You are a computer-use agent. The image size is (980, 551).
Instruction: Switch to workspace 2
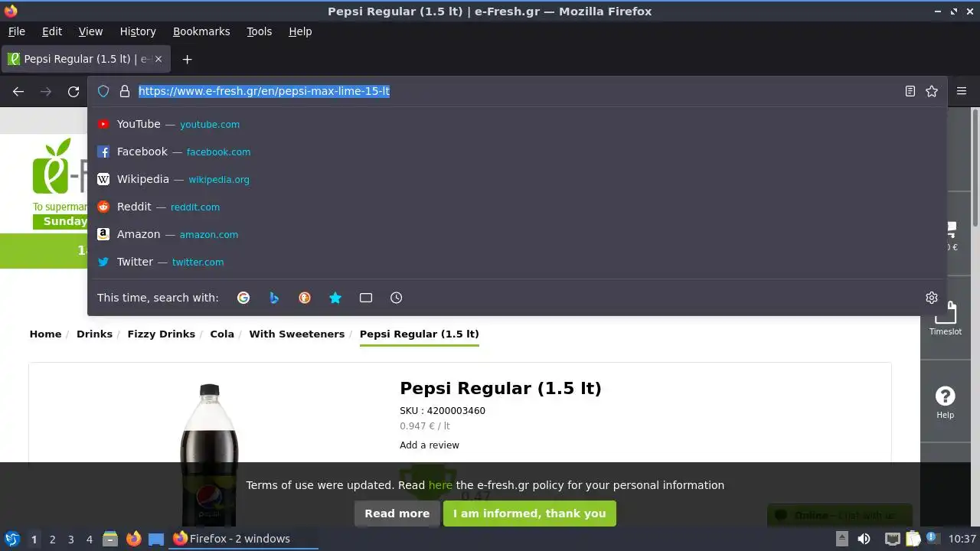coord(52,539)
